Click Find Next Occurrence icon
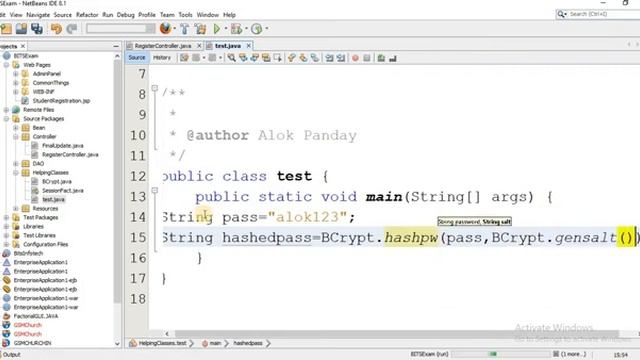 click(255, 58)
